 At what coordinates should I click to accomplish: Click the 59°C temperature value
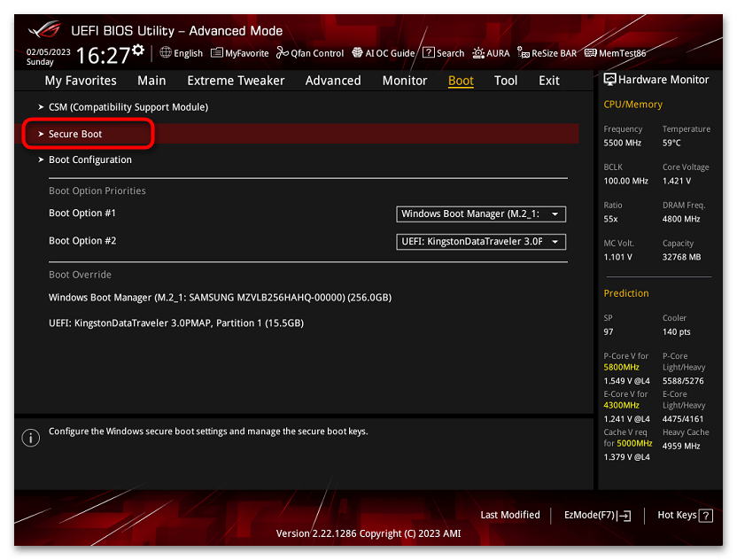(671, 143)
